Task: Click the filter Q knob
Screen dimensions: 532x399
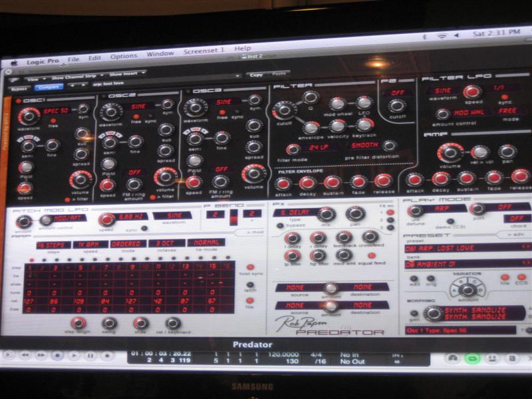Action: [x=310, y=98]
